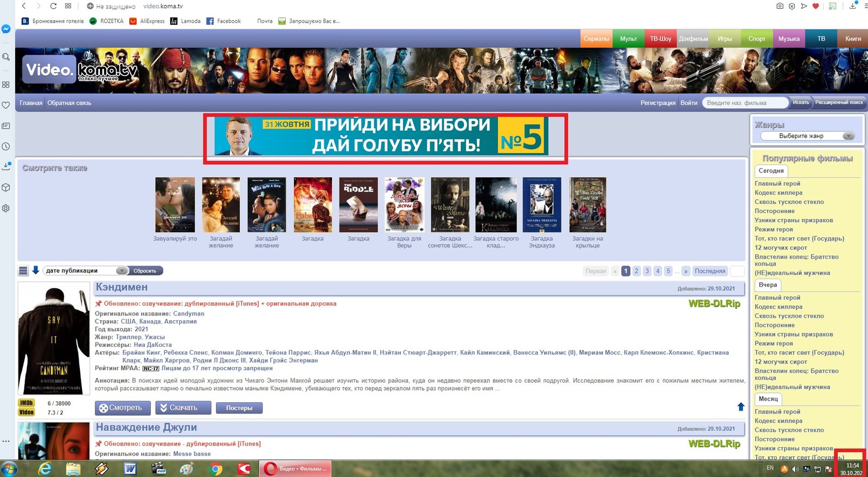Viewport: 868px width, 477px height.
Task: Click the browser page reload icon
Action: click(x=53, y=6)
